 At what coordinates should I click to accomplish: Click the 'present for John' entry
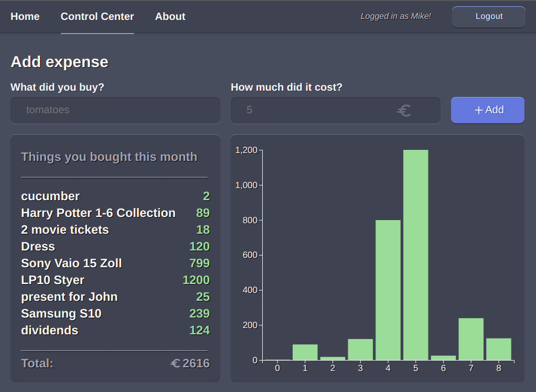click(x=69, y=297)
